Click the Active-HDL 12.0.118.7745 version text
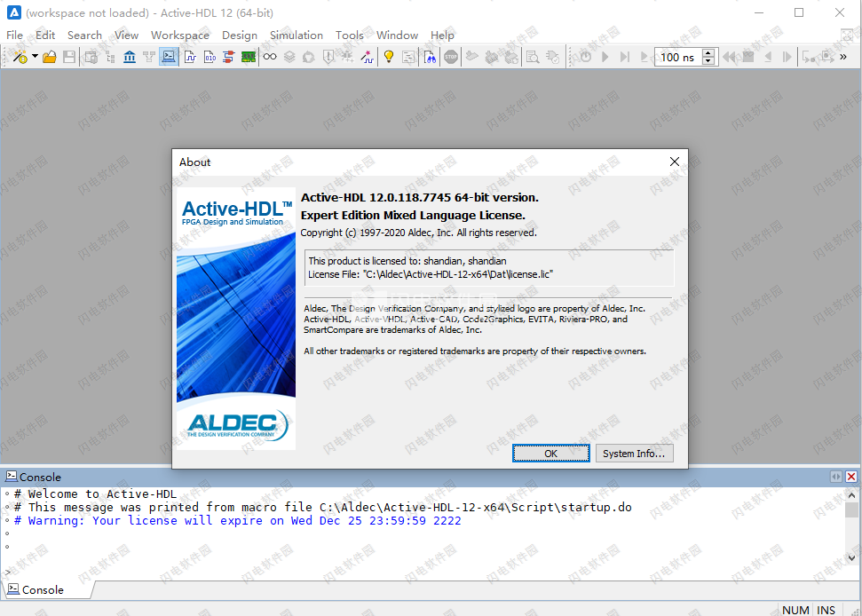 click(x=419, y=197)
